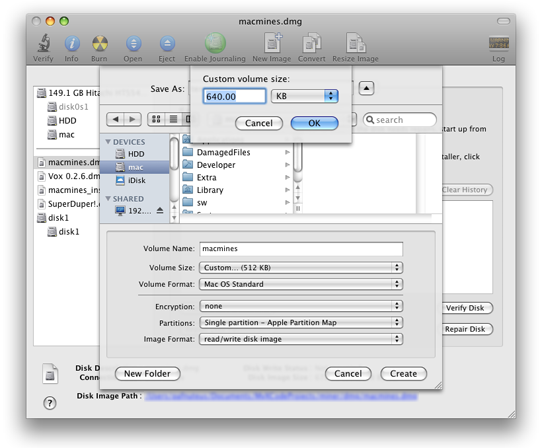Click the Verify Disk button

point(467,308)
